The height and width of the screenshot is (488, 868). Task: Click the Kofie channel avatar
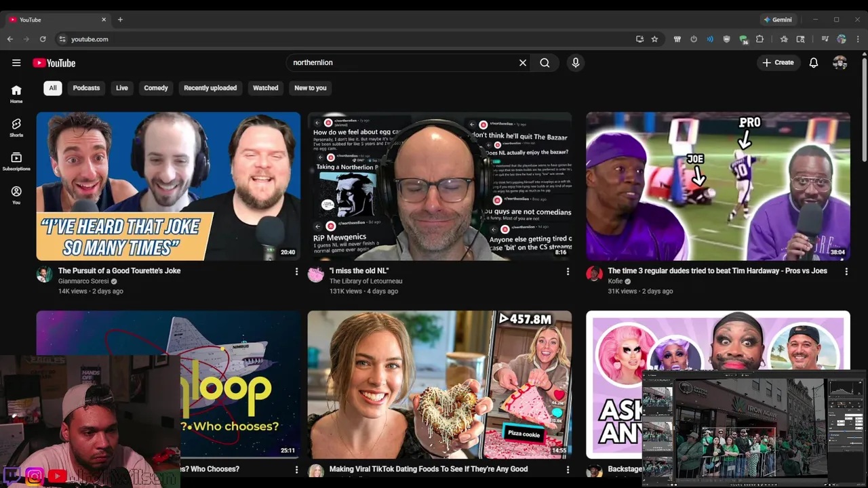(x=594, y=274)
